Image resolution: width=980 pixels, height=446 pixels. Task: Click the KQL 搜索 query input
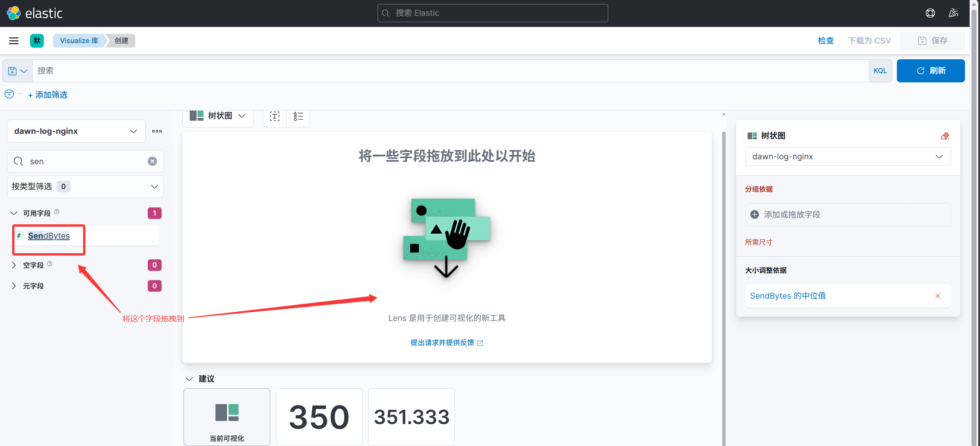[x=451, y=71]
